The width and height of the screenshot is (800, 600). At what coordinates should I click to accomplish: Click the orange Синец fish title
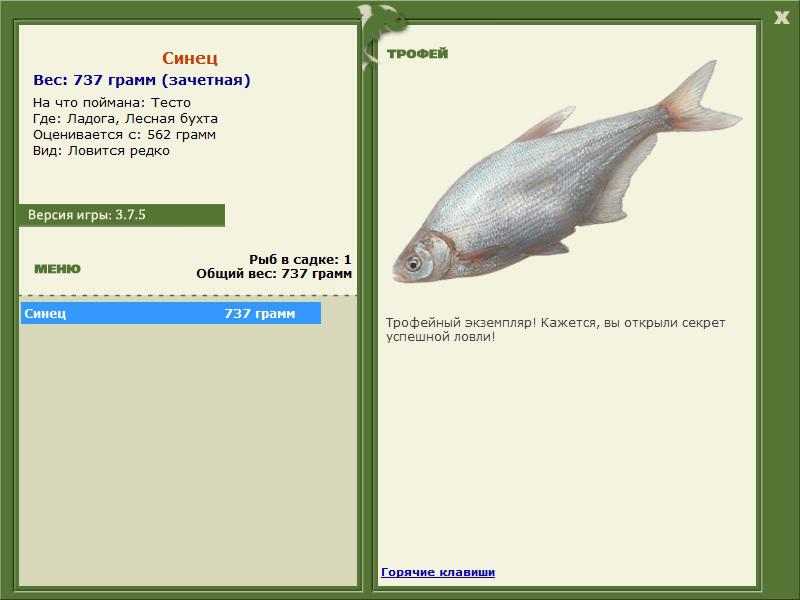[x=189, y=59]
